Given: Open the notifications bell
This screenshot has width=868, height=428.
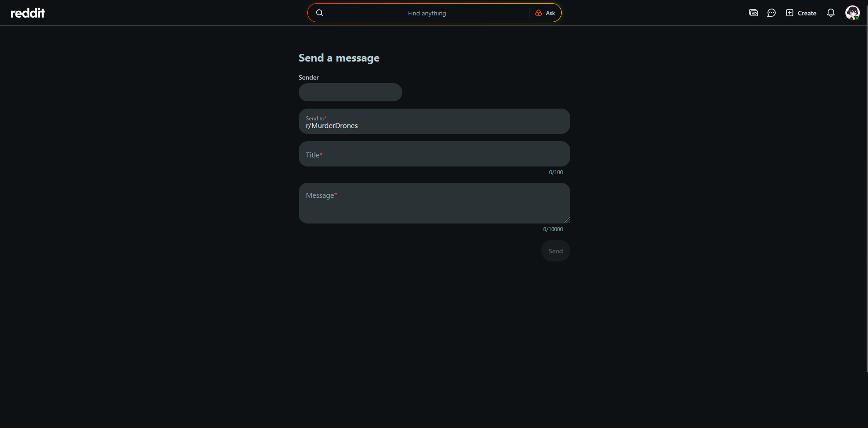Looking at the screenshot, I should point(831,13).
